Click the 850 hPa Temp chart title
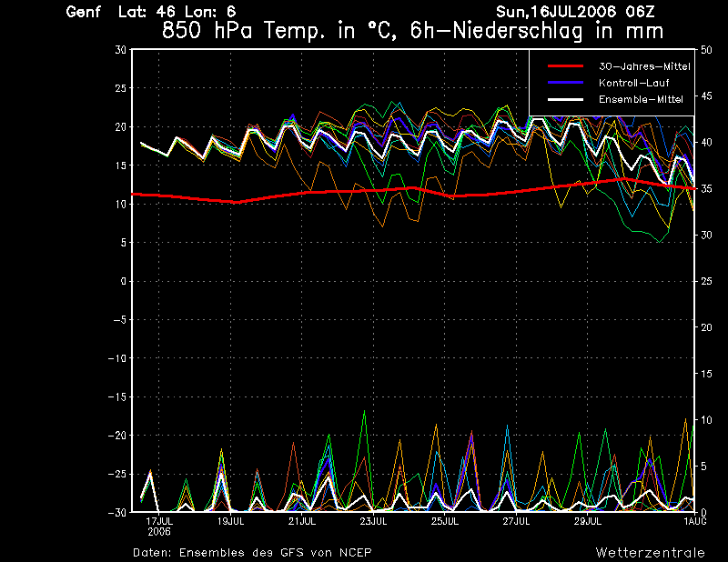Image resolution: width=728 pixels, height=562 pixels. pyautogui.click(x=412, y=31)
